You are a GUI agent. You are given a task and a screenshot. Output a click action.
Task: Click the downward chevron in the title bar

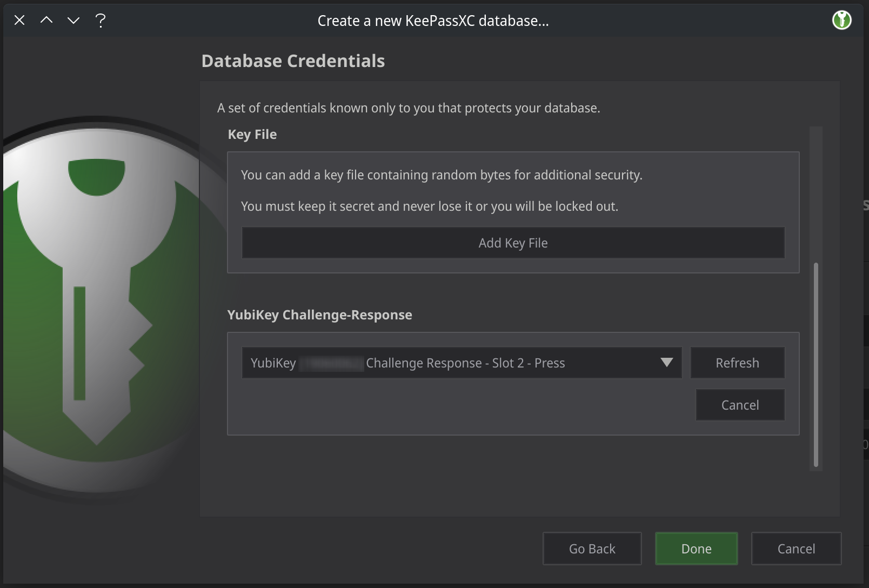pos(73,21)
